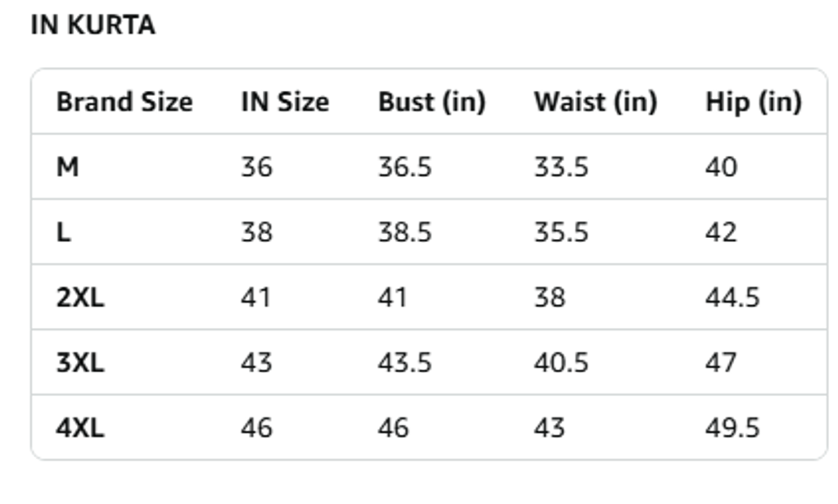Image resolution: width=838 pixels, height=504 pixels.
Task: Select the 3XL brand size row label
Action: click(x=80, y=362)
